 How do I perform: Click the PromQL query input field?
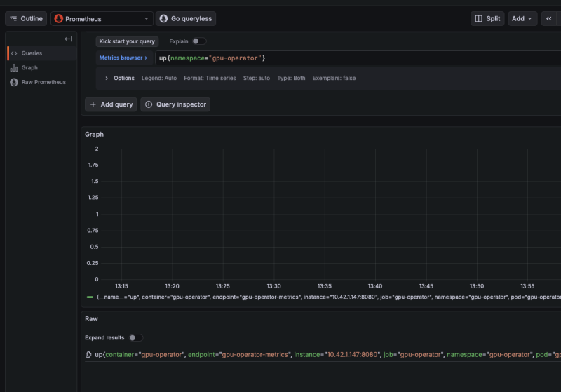click(351, 58)
